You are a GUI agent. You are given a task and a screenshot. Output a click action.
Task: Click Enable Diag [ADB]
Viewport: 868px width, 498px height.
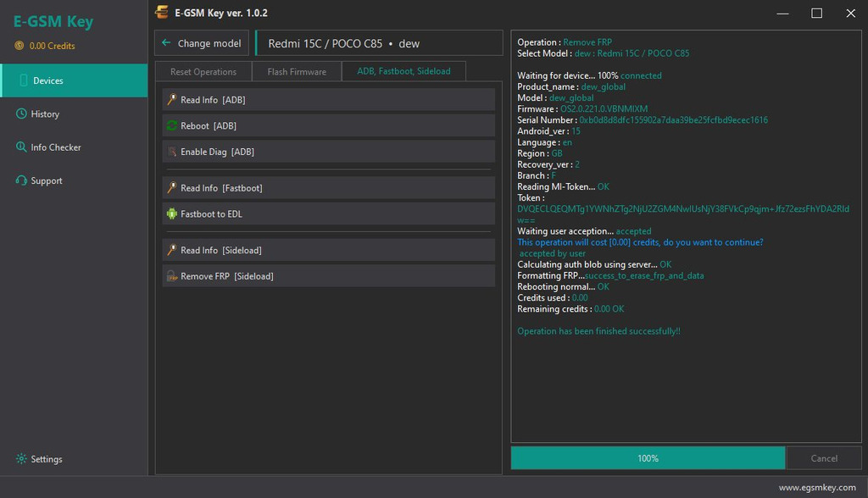(x=329, y=152)
